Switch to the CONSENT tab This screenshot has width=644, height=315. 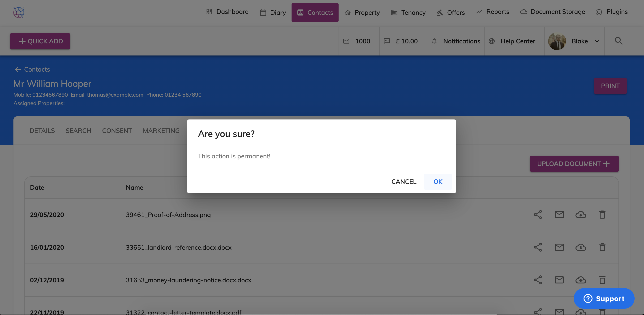click(117, 131)
